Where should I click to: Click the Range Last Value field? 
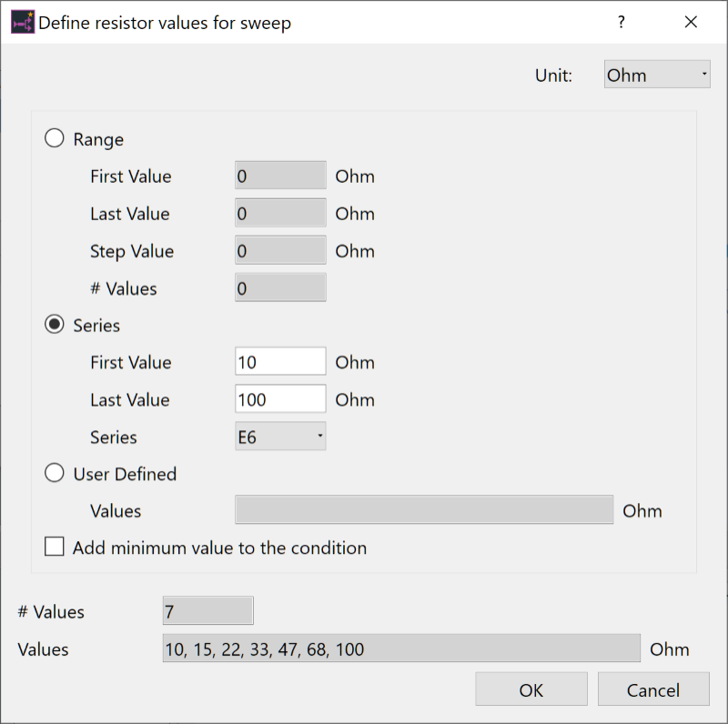coord(280,214)
